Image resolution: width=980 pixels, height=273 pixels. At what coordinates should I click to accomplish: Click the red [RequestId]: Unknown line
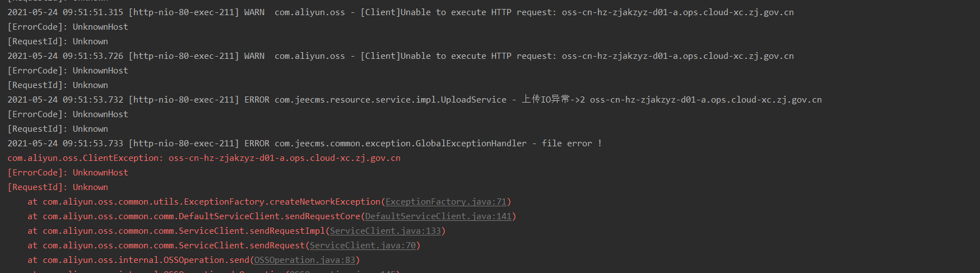click(58, 187)
